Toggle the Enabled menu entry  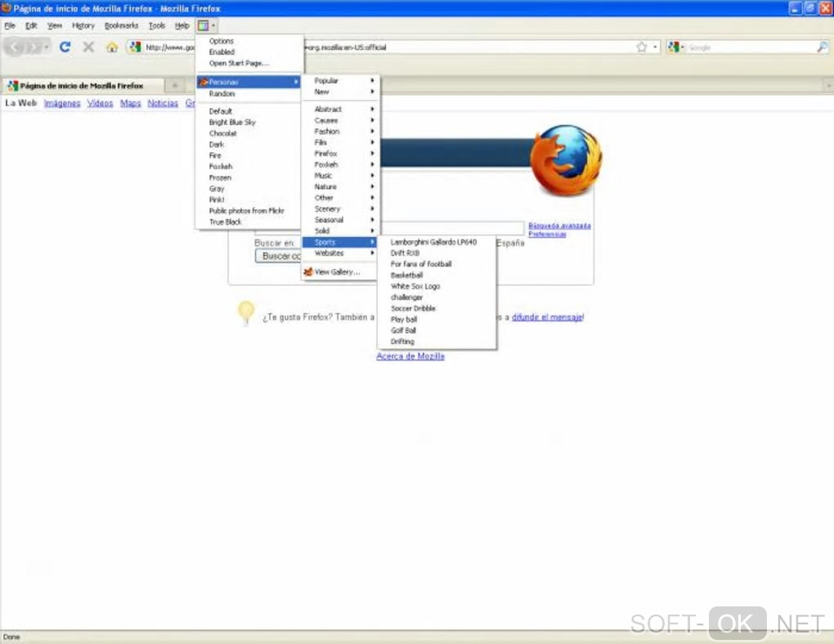249,52
